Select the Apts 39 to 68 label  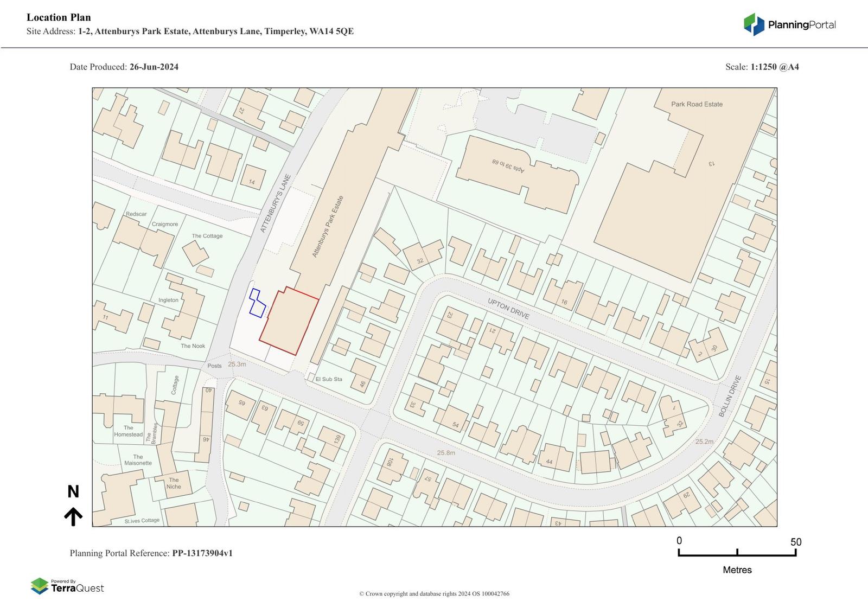click(x=509, y=164)
